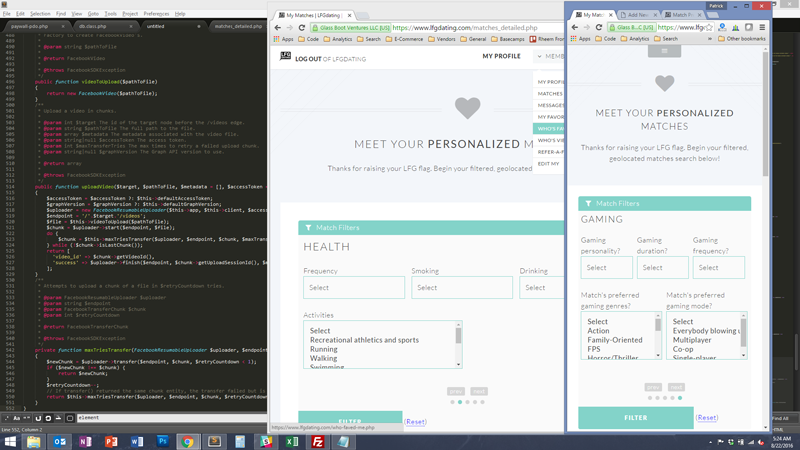Open PowerPoint from taskbar
The image size is (800, 450).
point(111,441)
